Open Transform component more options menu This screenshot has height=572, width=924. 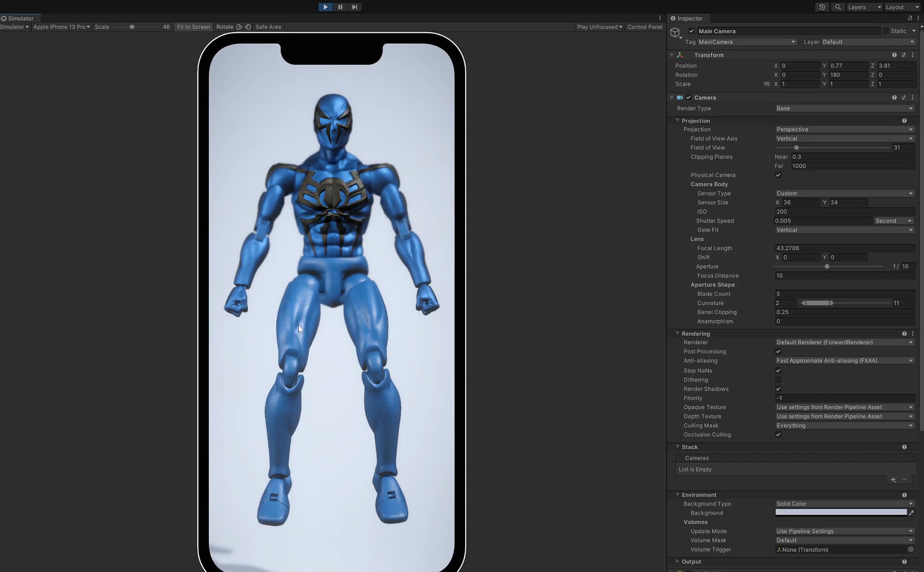(x=913, y=55)
